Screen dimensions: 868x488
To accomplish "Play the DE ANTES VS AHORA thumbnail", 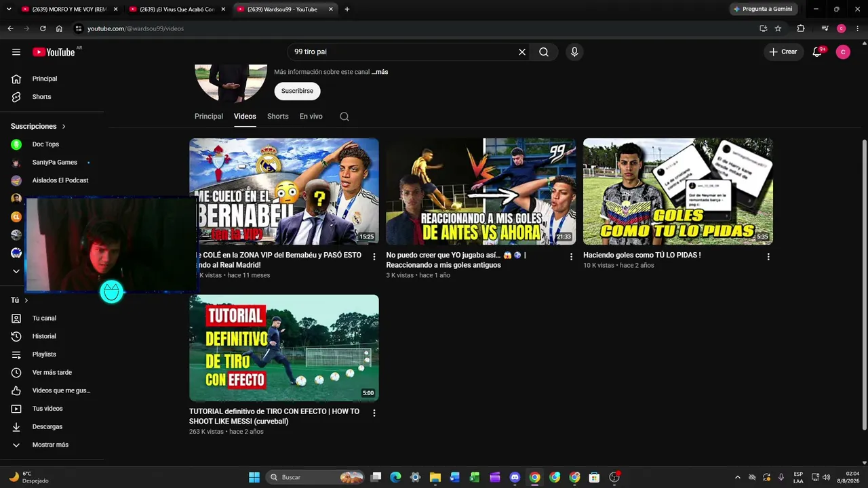I will click(481, 192).
